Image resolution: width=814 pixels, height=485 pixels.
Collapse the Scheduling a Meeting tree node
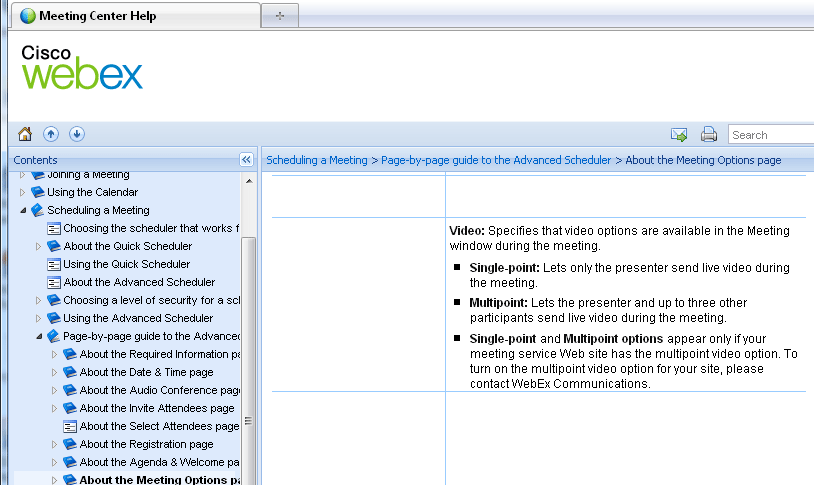point(23,210)
